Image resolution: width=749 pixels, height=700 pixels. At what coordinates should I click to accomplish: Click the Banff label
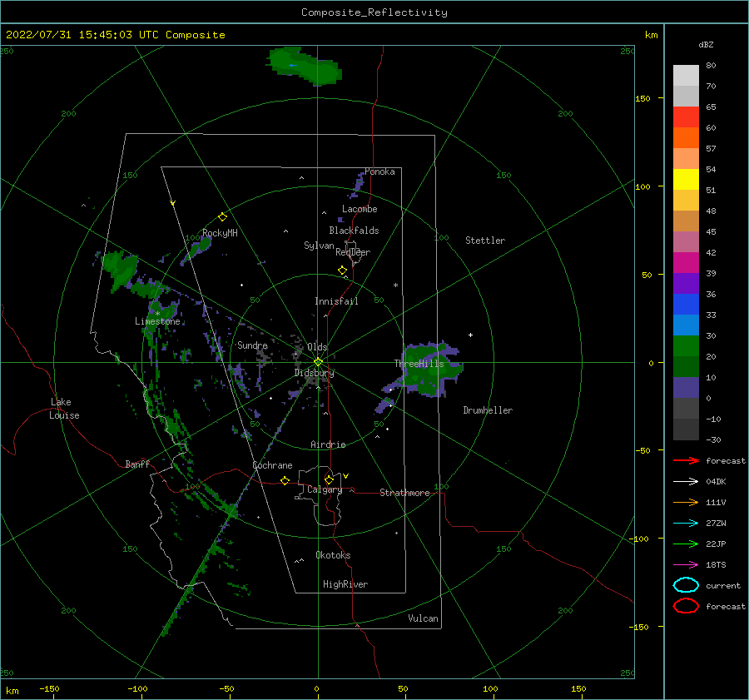137,464
